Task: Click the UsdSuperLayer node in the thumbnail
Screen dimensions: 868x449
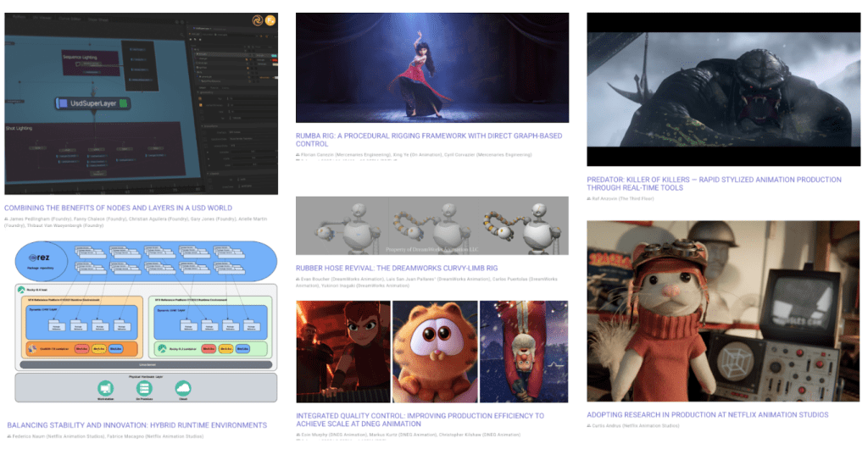Action: pyautogui.click(x=93, y=103)
